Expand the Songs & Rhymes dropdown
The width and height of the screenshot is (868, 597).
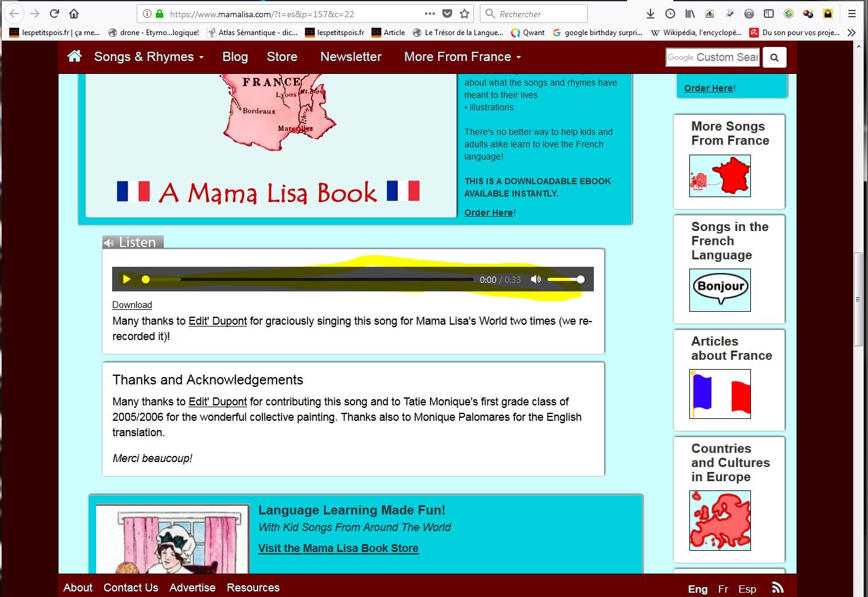pyautogui.click(x=148, y=57)
